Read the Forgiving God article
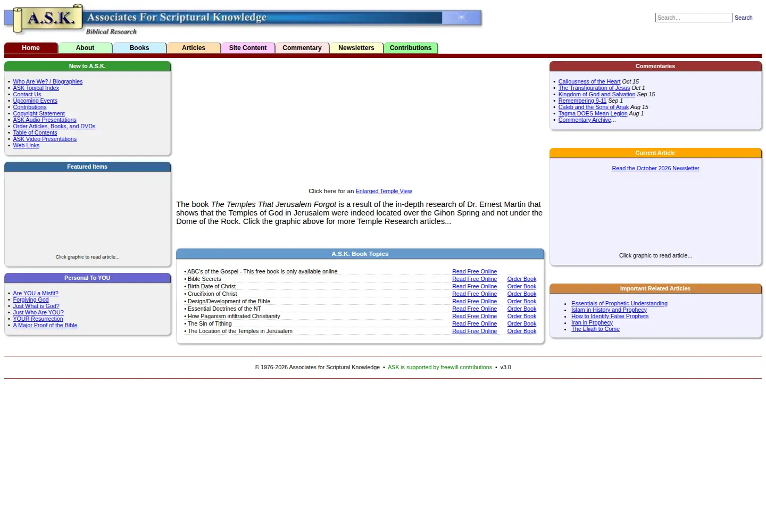The width and height of the screenshot is (766, 532). pyautogui.click(x=31, y=300)
